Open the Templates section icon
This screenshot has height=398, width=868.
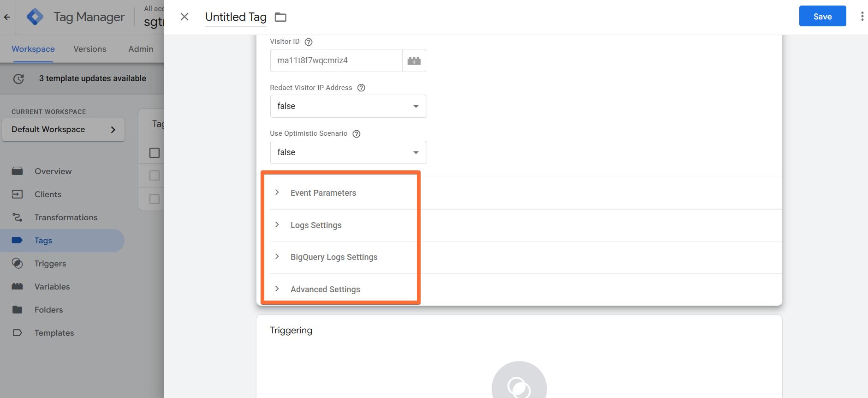coord(18,333)
